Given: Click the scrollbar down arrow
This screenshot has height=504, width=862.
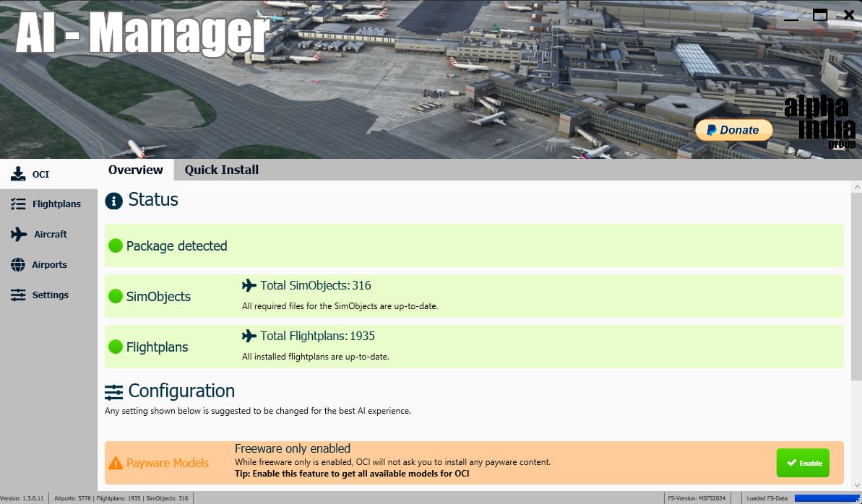Looking at the screenshot, I should [856, 485].
